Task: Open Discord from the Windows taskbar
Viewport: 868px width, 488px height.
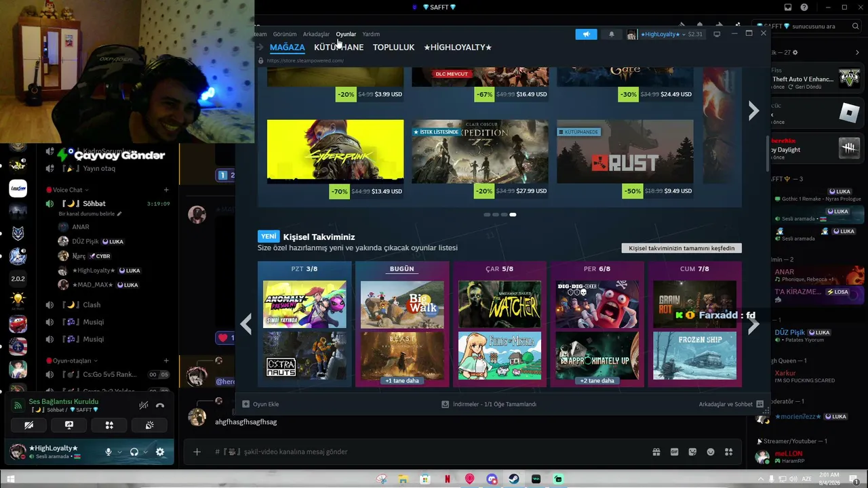Action: [492, 479]
